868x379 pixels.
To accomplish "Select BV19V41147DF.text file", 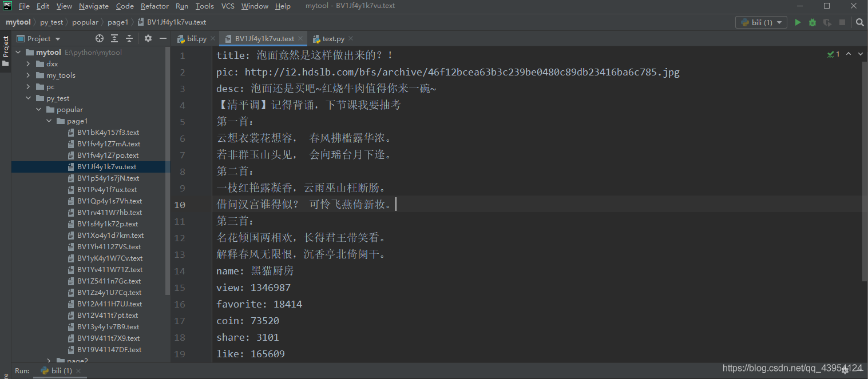I will [x=109, y=349].
